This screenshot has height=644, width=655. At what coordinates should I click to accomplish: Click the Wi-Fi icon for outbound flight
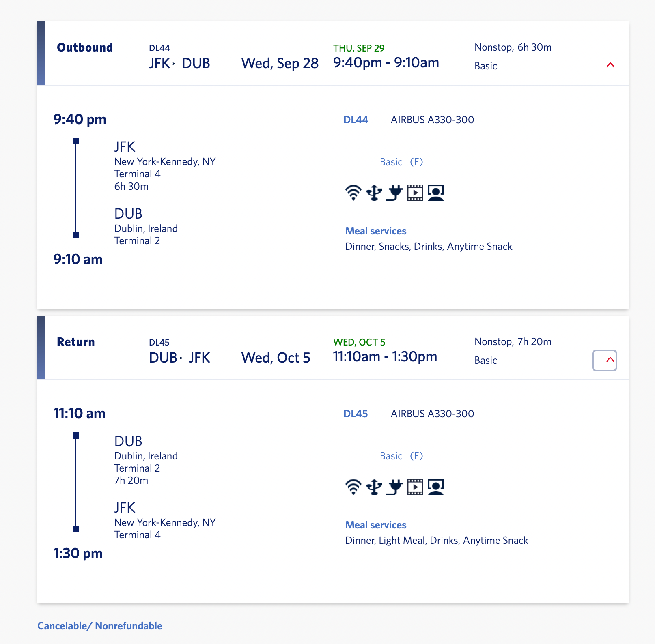point(353,193)
